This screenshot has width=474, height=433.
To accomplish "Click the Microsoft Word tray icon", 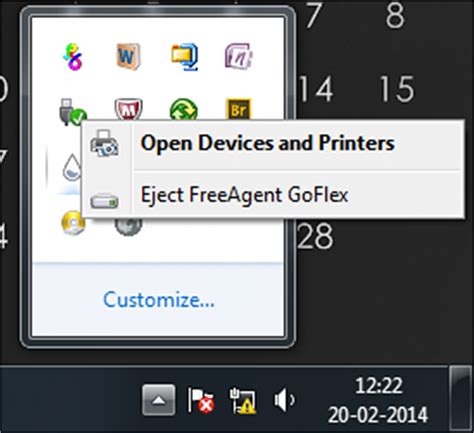I will (128, 56).
